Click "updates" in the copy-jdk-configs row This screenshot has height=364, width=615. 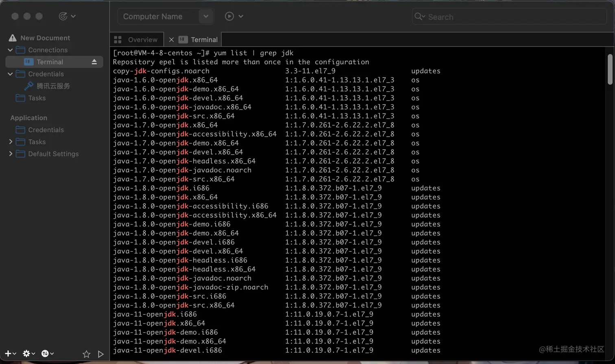tap(426, 71)
